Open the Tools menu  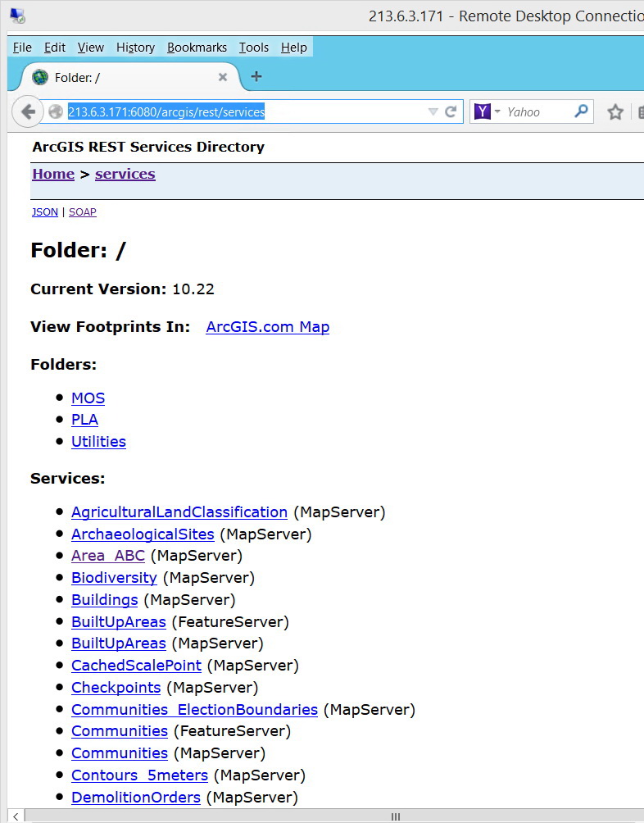coord(254,48)
